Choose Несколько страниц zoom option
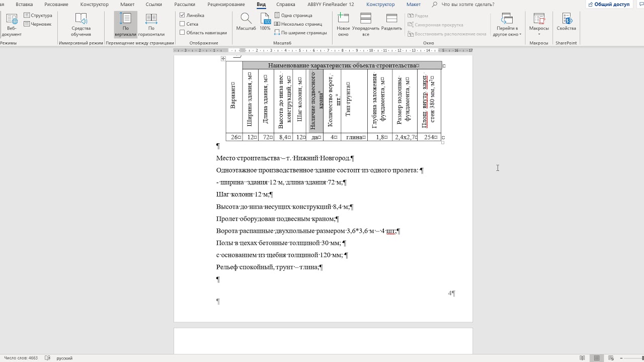644x362 pixels. [x=298, y=24]
